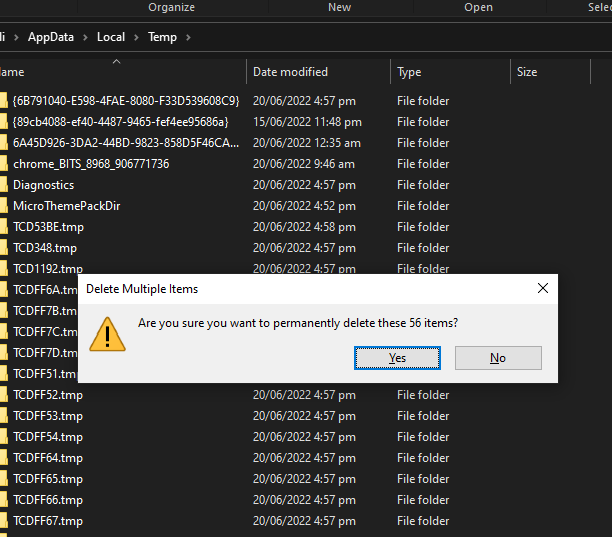Expand the chevron after Temp in breadcrumb
The height and width of the screenshot is (537, 612).
pyautogui.click(x=188, y=37)
